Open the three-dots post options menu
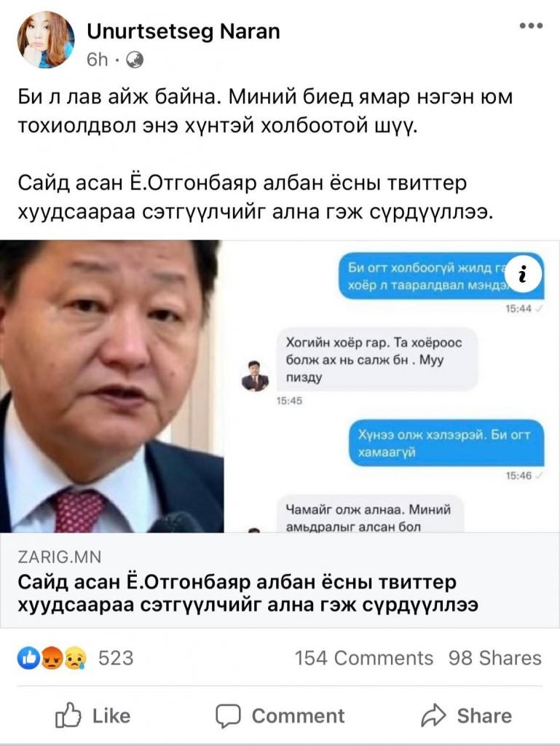The image size is (560, 746). click(x=531, y=25)
